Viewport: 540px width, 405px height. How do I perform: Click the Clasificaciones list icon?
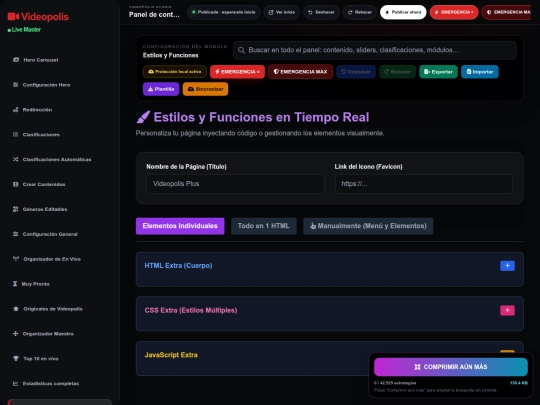[15, 134]
